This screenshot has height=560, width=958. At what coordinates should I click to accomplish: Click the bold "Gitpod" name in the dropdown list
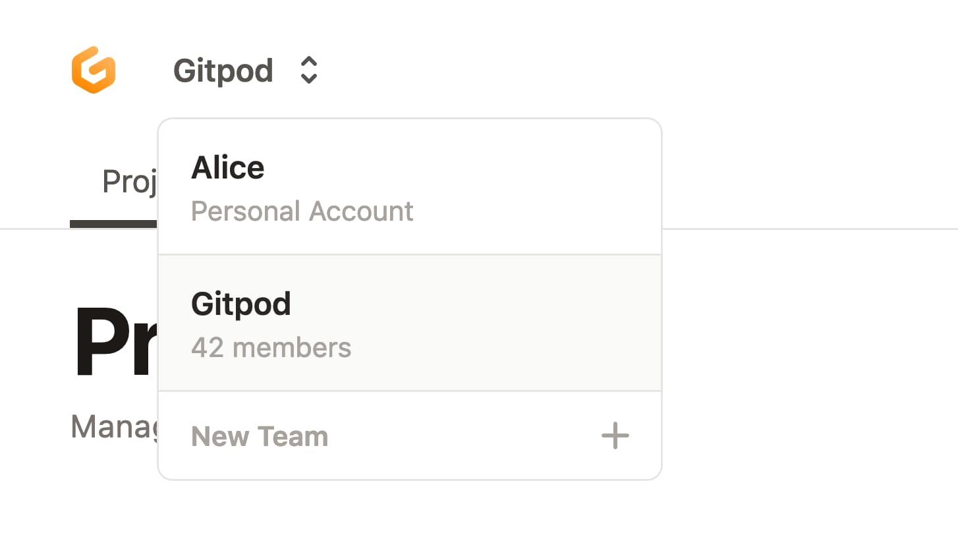click(240, 304)
